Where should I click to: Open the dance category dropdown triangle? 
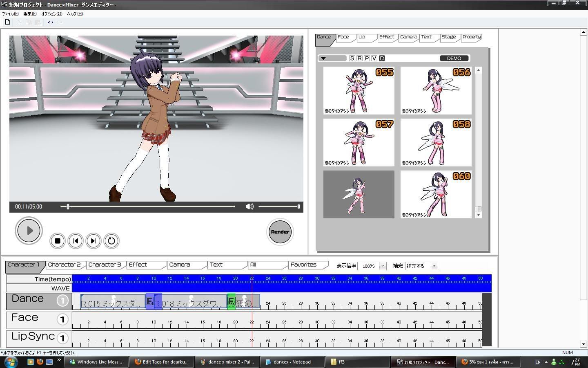tap(323, 58)
